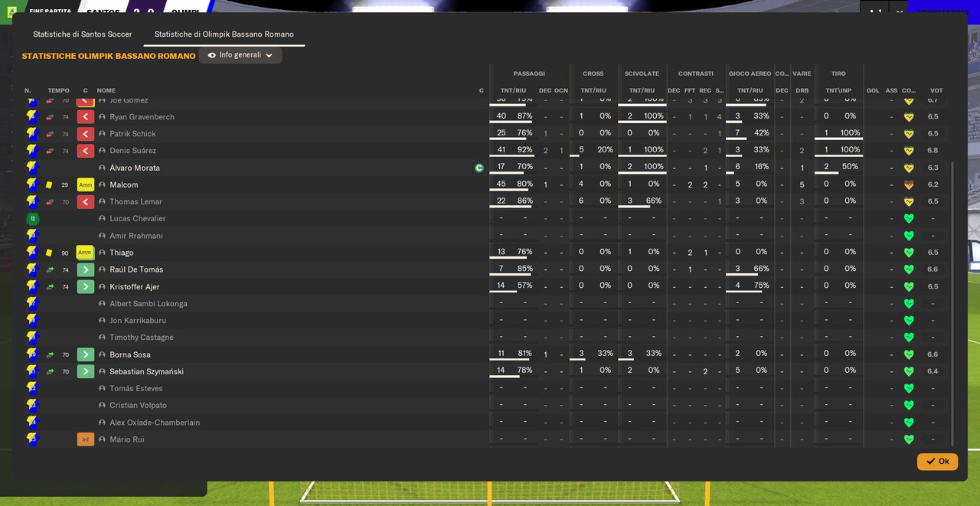Screen dimensions: 980x506
Task: Click Borna Sosa's green substituted-on badge
Action: coord(86,354)
